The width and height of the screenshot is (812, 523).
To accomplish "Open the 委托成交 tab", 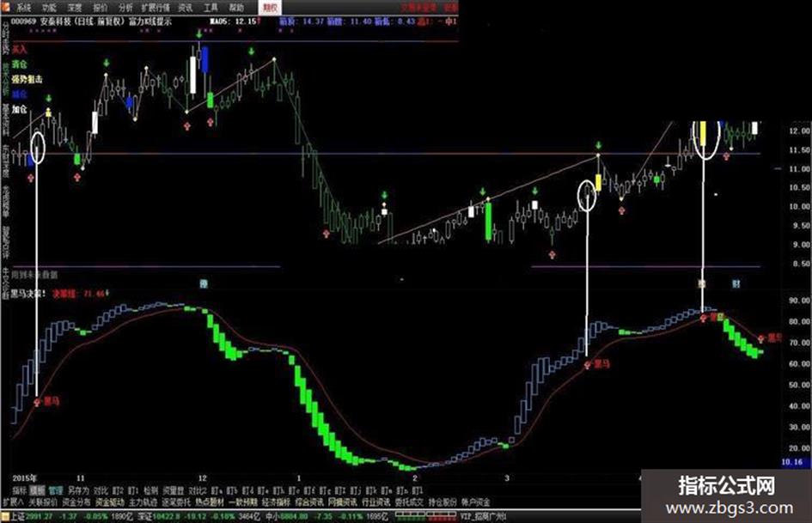I will click(409, 502).
